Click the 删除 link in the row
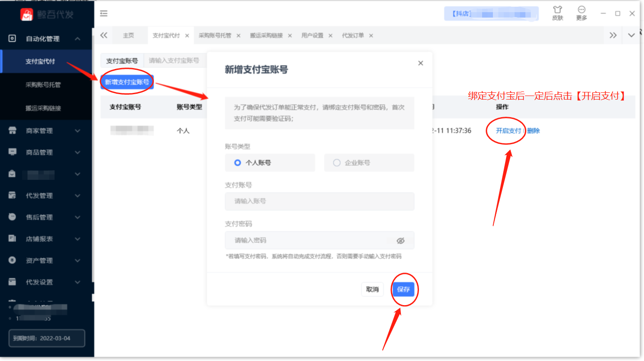 534,131
